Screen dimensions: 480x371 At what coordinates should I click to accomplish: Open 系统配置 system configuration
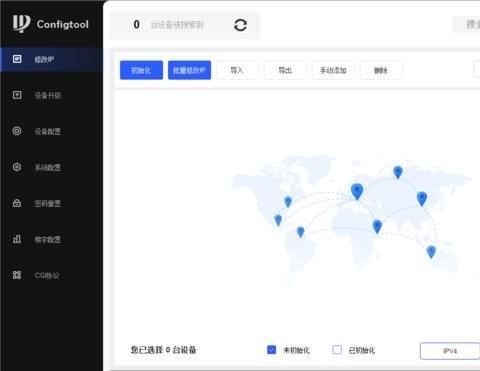click(x=48, y=167)
